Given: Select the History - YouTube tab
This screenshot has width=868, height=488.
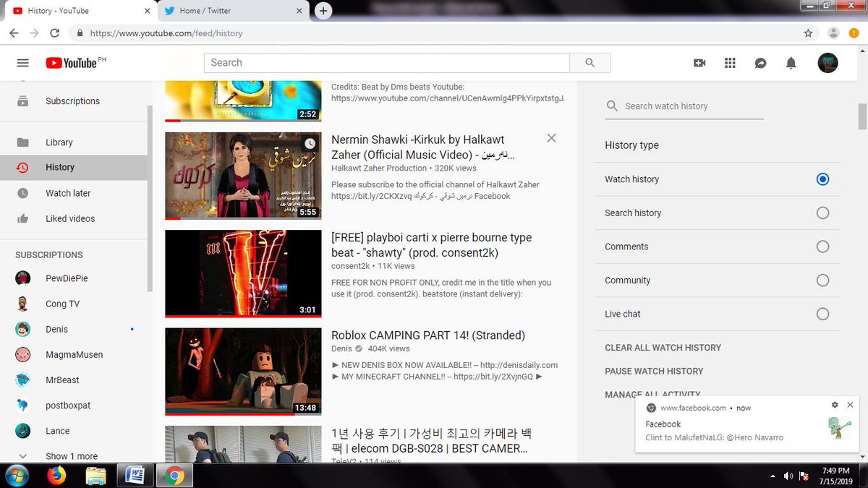Looking at the screenshot, I should 81,11.
